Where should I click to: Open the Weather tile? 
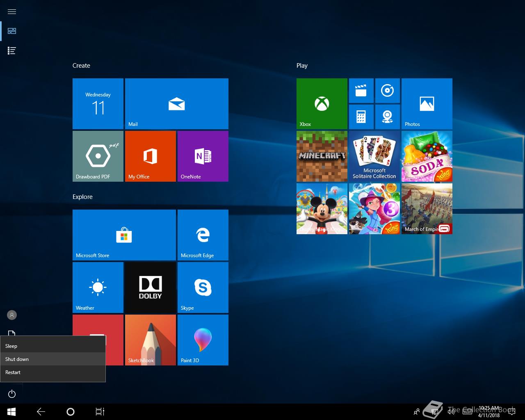pyautogui.click(x=98, y=288)
